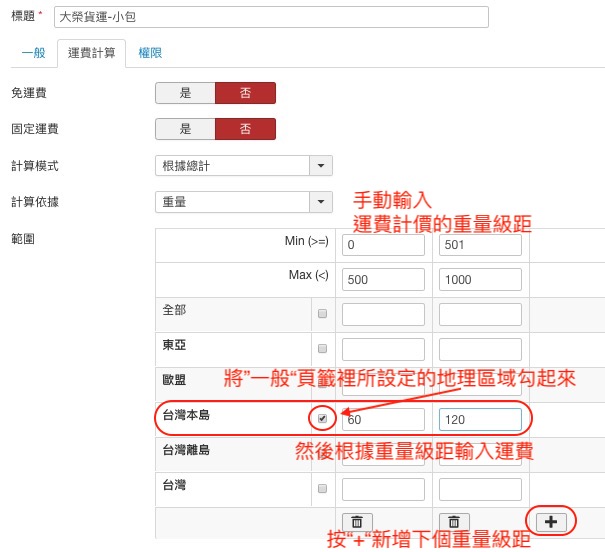
Task: Uncheck the 台灣本島 checkbox
Action: point(322,418)
